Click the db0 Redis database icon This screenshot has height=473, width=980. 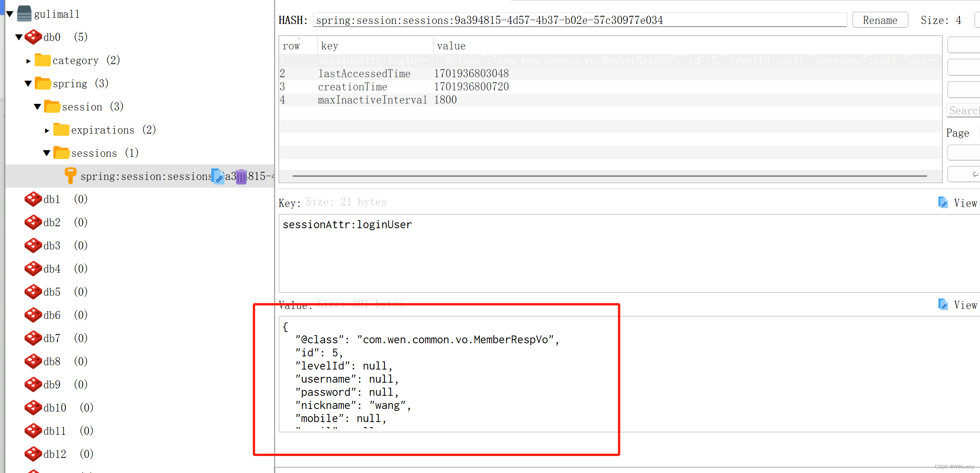point(33,37)
